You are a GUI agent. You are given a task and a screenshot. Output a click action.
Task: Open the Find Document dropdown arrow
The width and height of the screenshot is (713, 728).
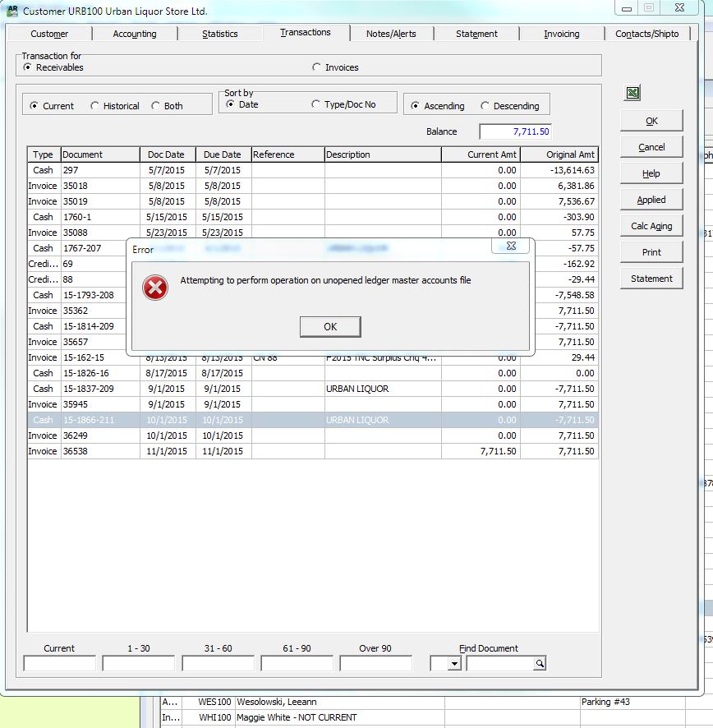[454, 664]
